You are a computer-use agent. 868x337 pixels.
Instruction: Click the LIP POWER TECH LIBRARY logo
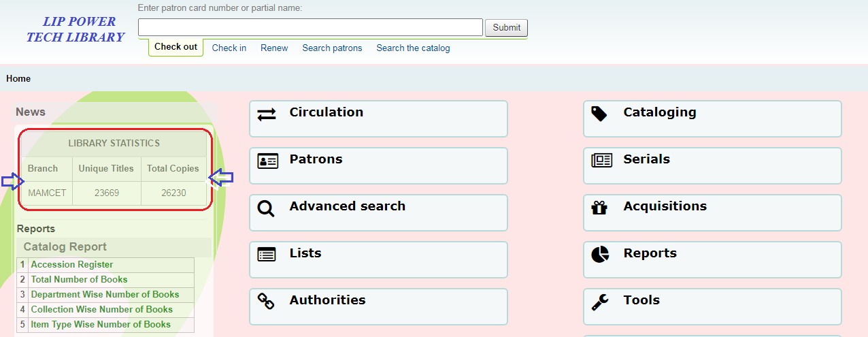(x=76, y=29)
